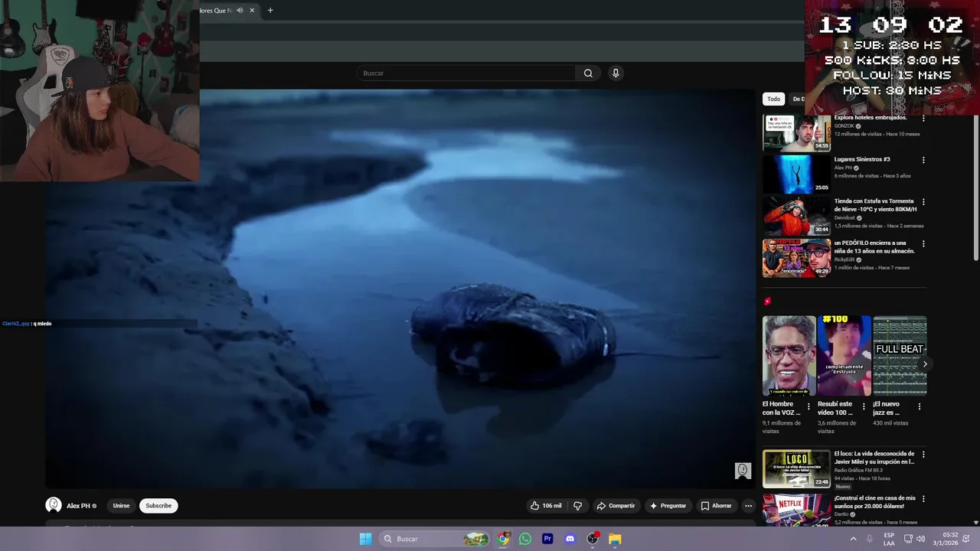
Task: Open the Alex PH channel avatar
Action: 54,505
